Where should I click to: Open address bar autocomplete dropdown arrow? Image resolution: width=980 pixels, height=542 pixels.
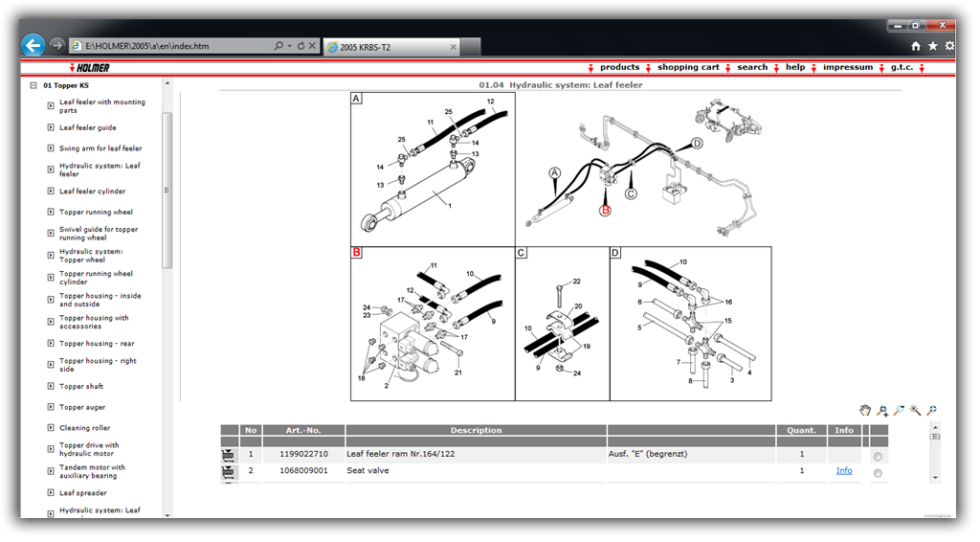point(289,46)
